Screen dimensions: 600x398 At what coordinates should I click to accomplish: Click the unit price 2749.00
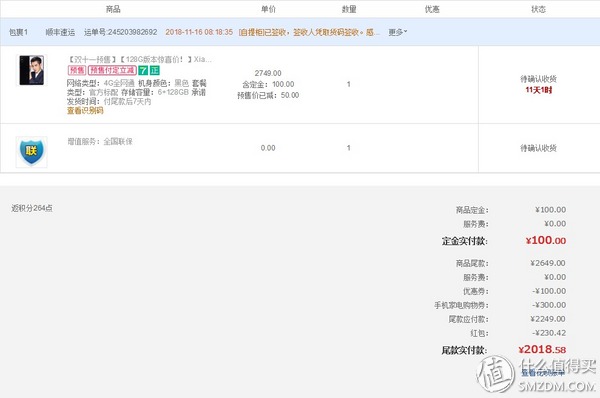coord(268,73)
